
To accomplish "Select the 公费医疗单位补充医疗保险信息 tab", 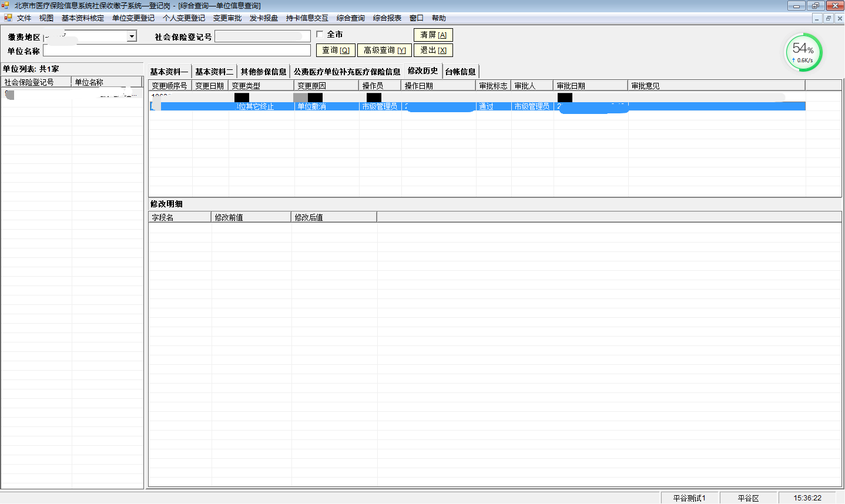I will [347, 72].
